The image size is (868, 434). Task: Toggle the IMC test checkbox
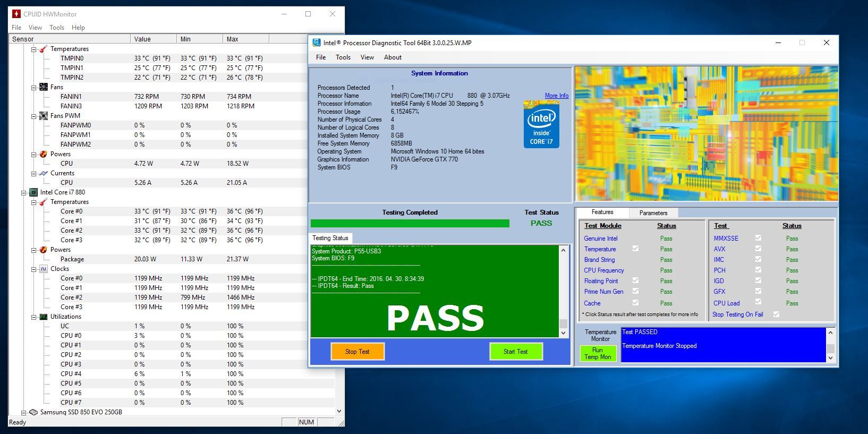(x=758, y=259)
